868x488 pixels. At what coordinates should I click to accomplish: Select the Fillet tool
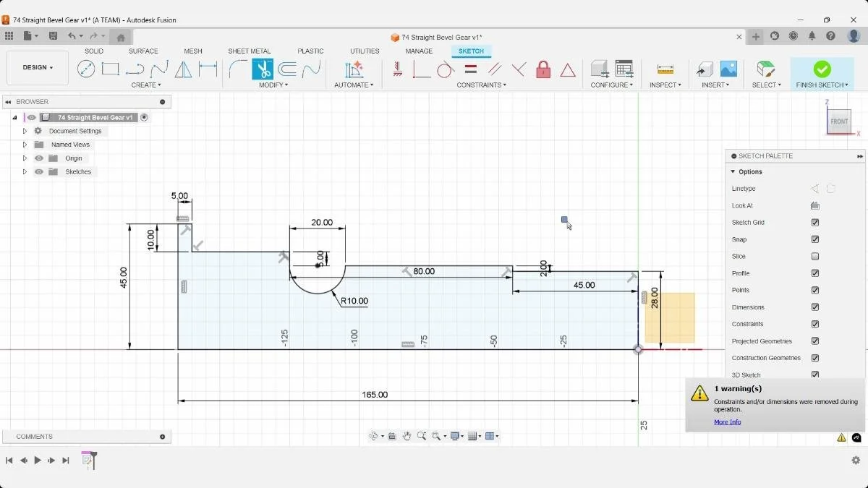pyautogui.click(x=237, y=69)
